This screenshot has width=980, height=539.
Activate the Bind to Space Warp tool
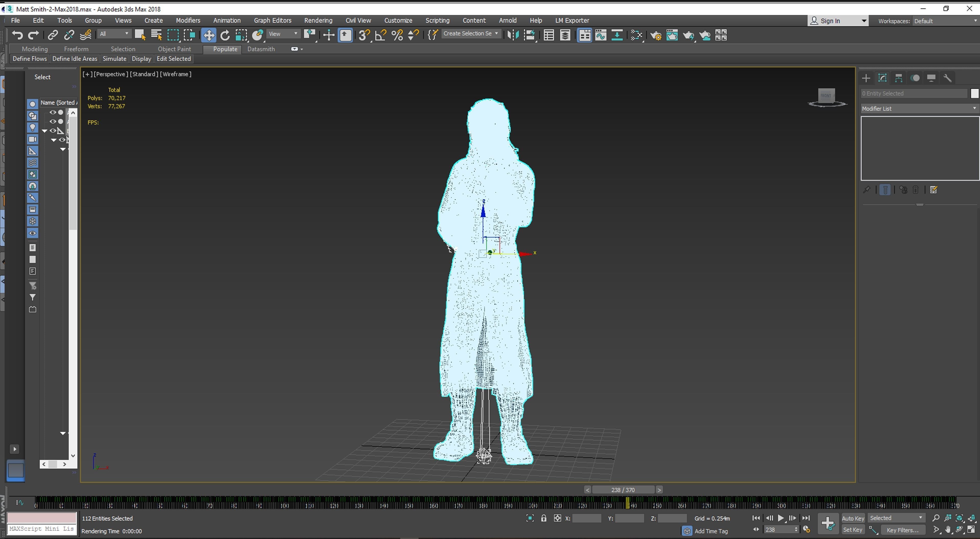pyautogui.click(x=86, y=35)
